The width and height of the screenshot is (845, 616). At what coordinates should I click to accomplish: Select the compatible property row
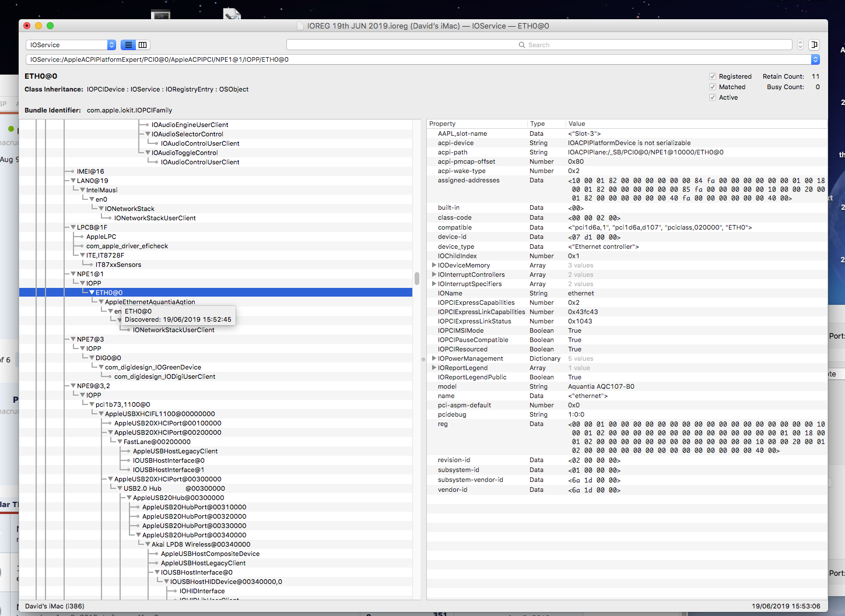coord(627,227)
